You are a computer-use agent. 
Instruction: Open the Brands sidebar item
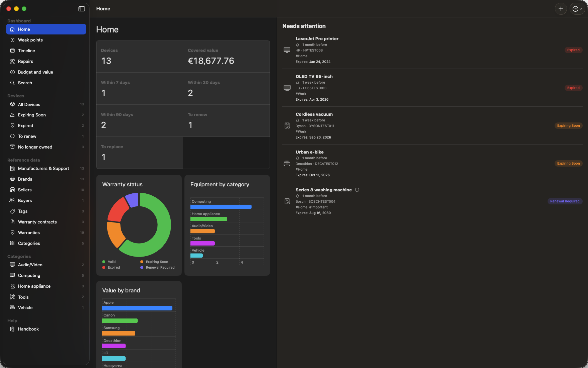point(46,179)
